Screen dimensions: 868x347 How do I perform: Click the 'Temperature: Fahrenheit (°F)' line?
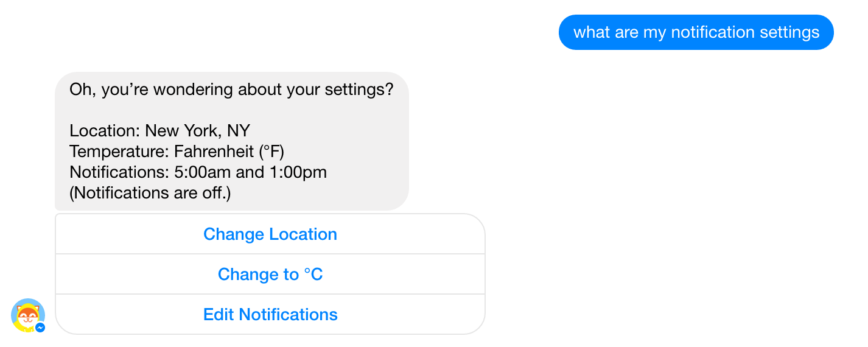(x=177, y=152)
